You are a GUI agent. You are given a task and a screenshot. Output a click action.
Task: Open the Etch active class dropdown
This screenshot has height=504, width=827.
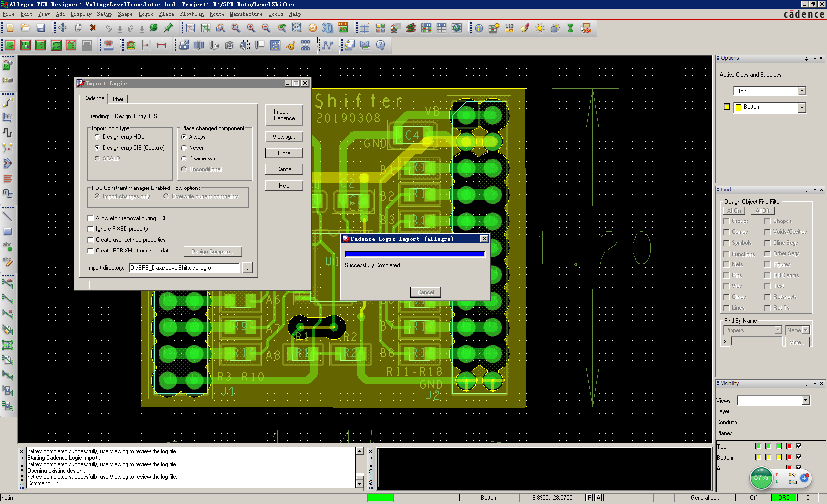[802, 91]
